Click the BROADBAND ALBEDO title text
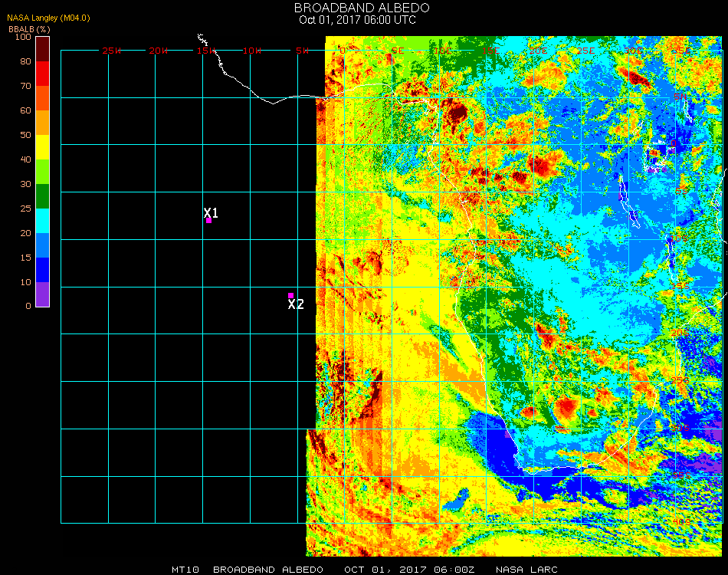 [362, 8]
